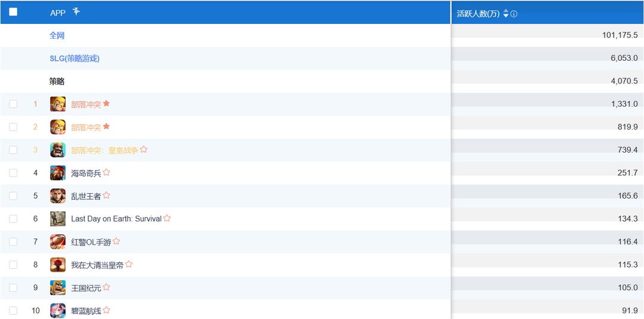Star the 王国纪元 entry
644x319 pixels.
pos(106,287)
